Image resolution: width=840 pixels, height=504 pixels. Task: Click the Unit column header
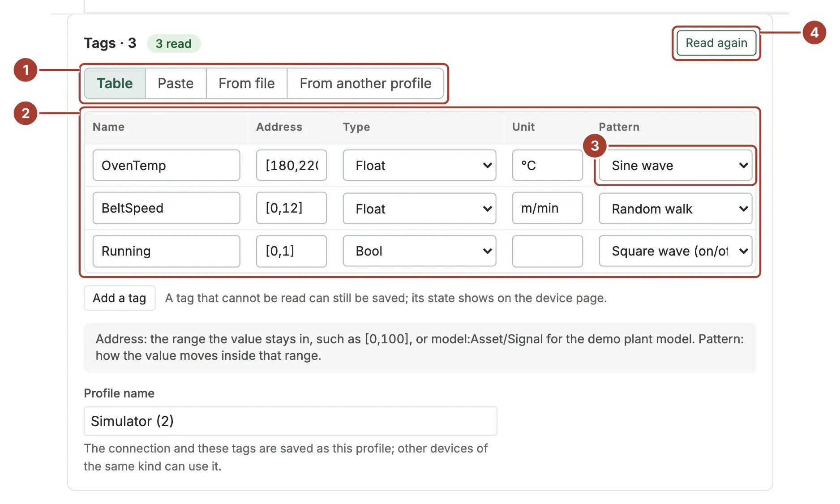tap(523, 127)
